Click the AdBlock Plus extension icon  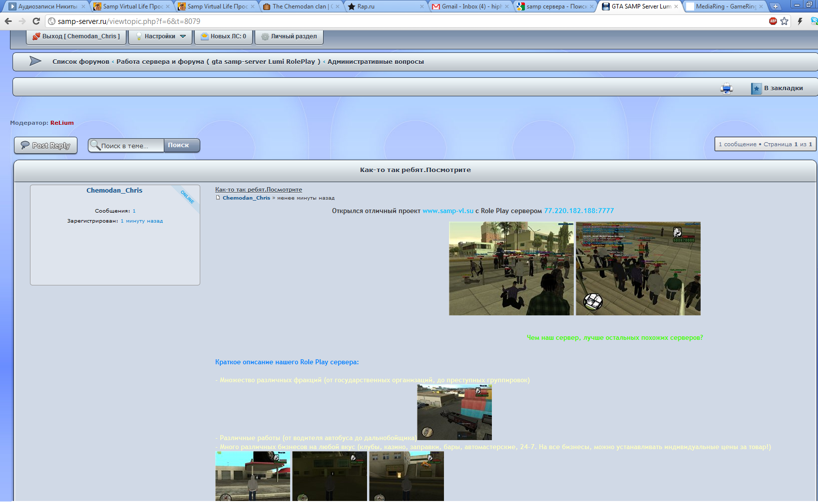773,21
